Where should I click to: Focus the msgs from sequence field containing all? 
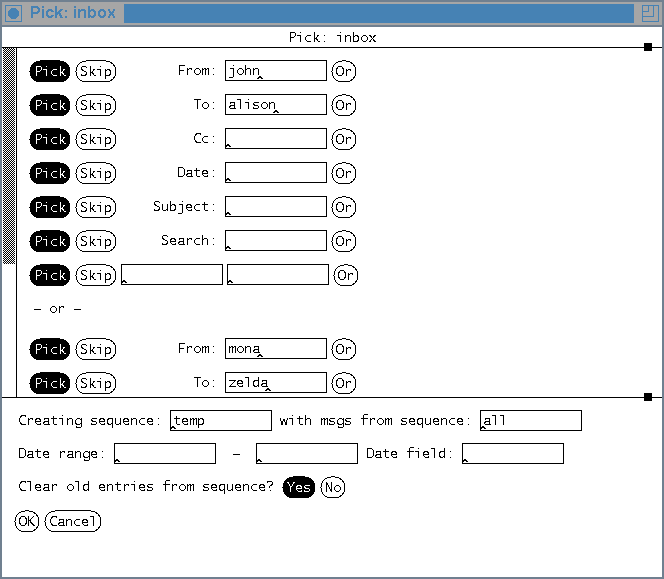click(531, 421)
